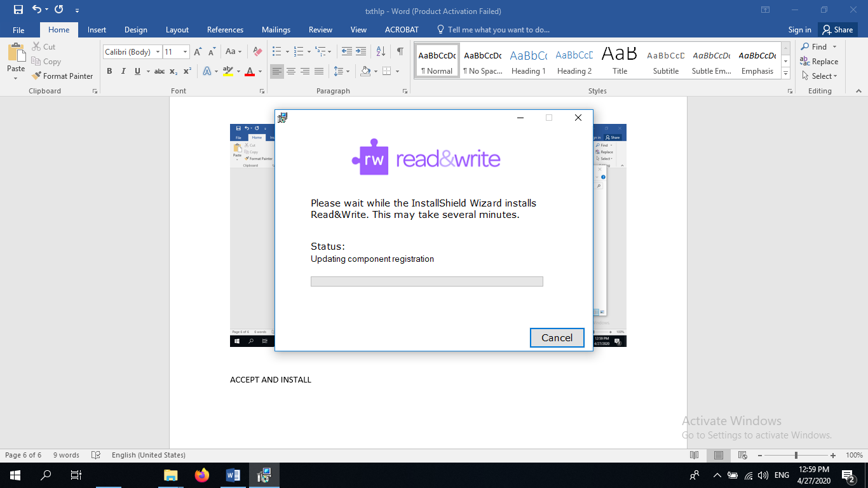868x488 pixels.
Task: Toggle Underline formatting
Action: [137, 71]
